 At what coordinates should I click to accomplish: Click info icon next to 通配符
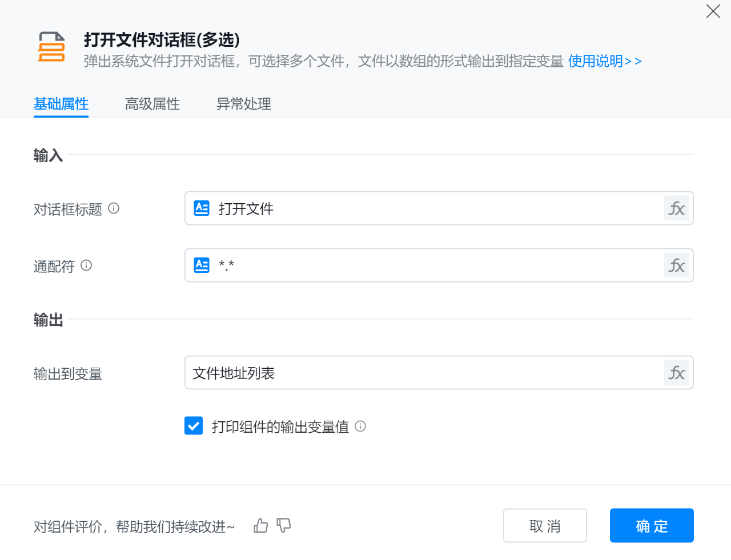coord(86,265)
